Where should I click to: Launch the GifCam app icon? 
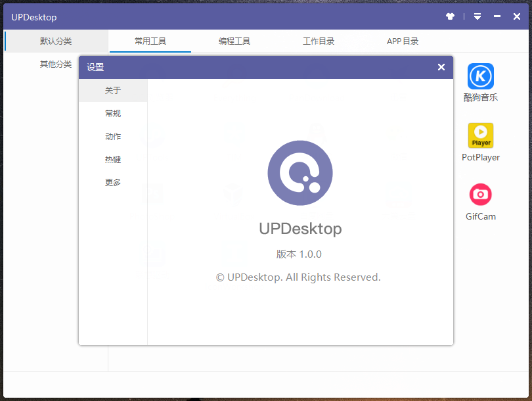click(x=480, y=195)
